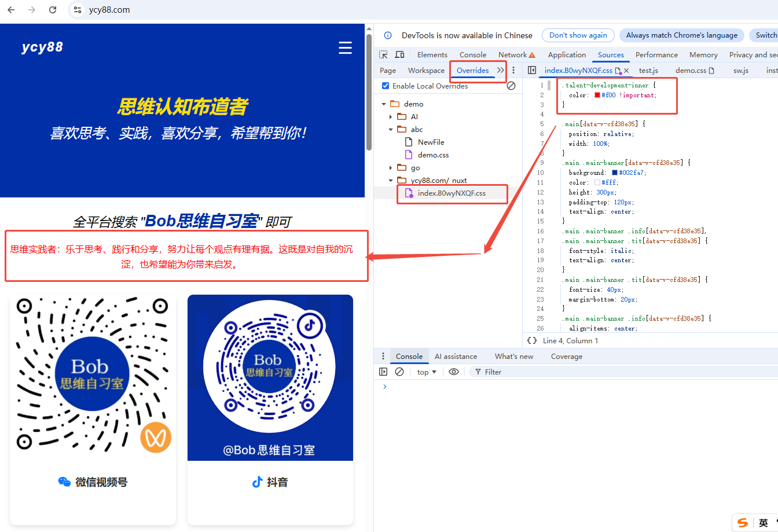Open the top JavaScript context dropdown
Image resolution: width=778 pixels, height=532 pixels.
(427, 372)
